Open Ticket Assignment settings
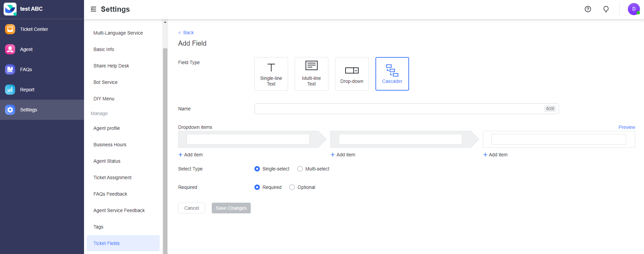644x254 pixels. 113,177
